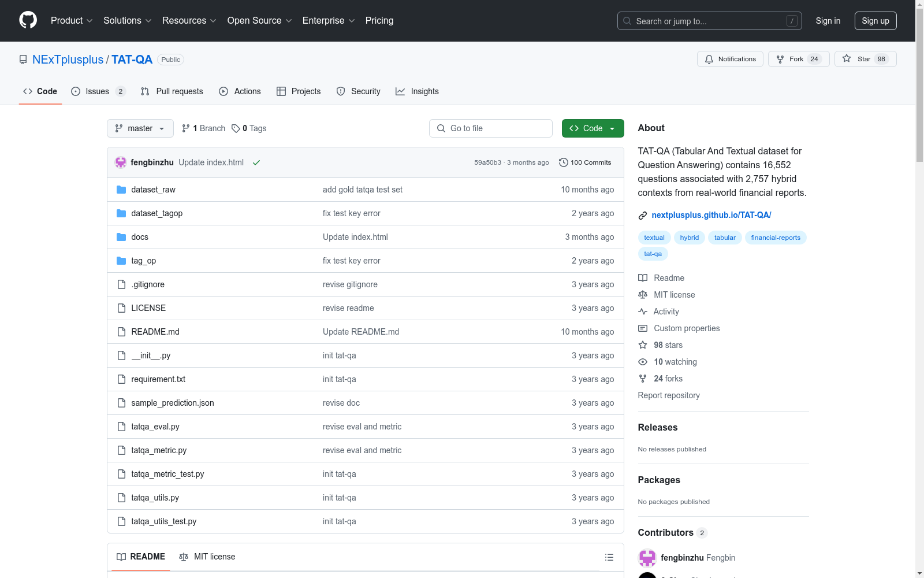Star the TAT-QA repository
The image size is (924, 578).
pyautogui.click(x=865, y=59)
